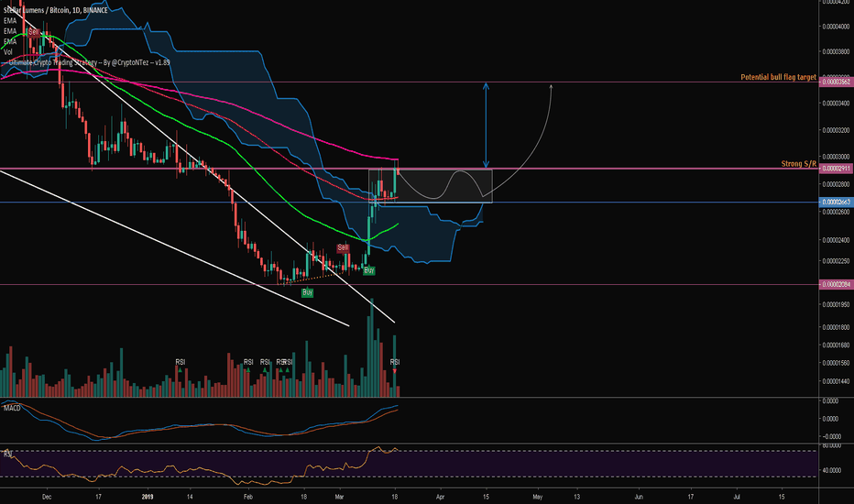The height and width of the screenshot is (504, 854).
Task: Click the 0.00001800 price axis label
Action: 836,327
